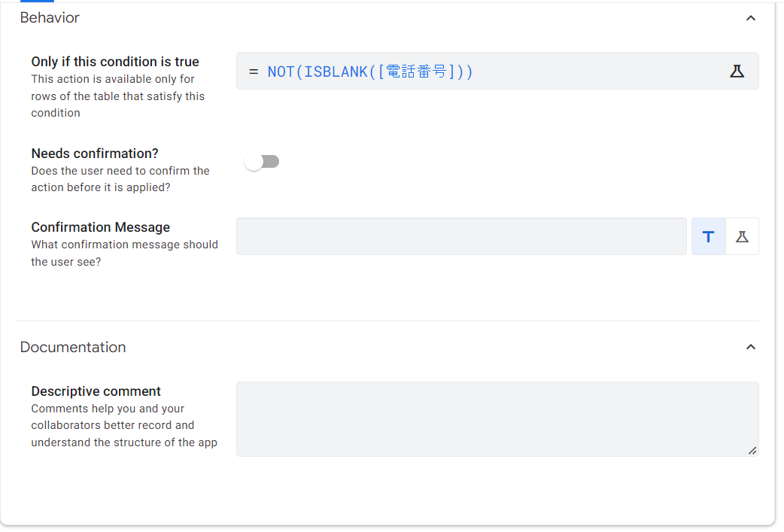The width and height of the screenshot is (784, 532).
Task: Select the T text mode for Confirmation Message
Action: pos(708,236)
